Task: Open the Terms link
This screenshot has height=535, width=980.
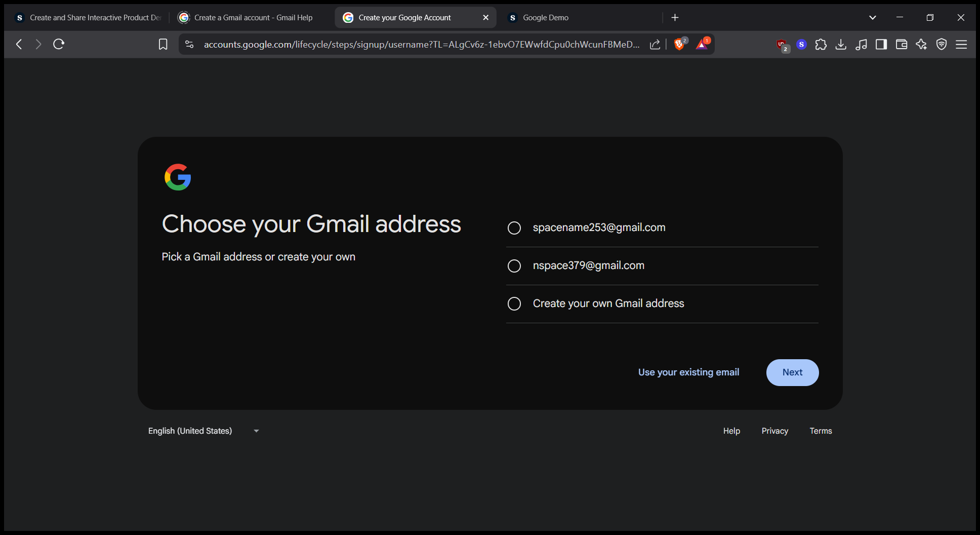Action: [821, 431]
